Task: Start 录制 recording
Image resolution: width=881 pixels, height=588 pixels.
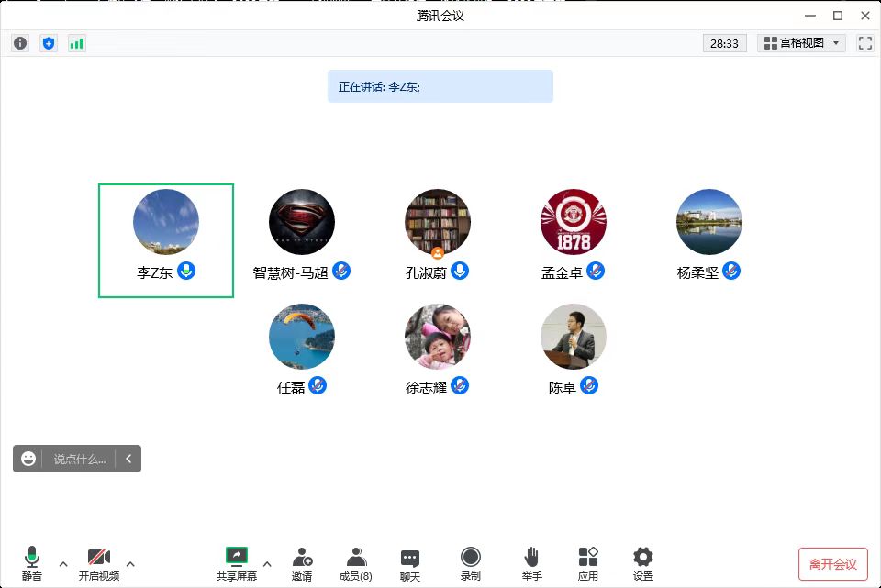Action: [470, 562]
